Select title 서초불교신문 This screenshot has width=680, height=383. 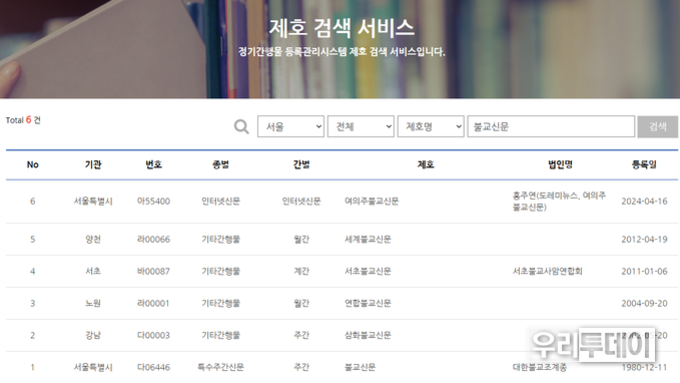pos(368,272)
